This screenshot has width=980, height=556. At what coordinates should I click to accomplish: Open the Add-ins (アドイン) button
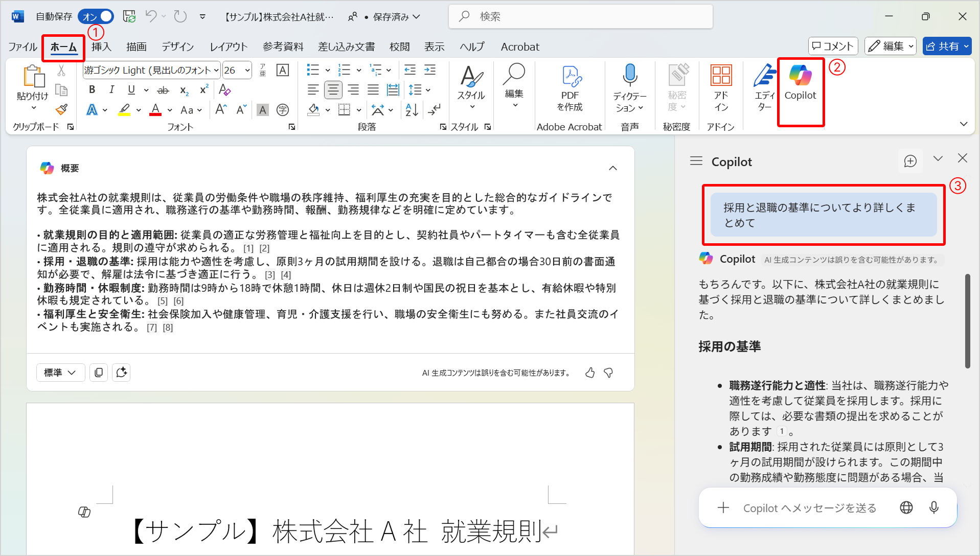(721, 88)
